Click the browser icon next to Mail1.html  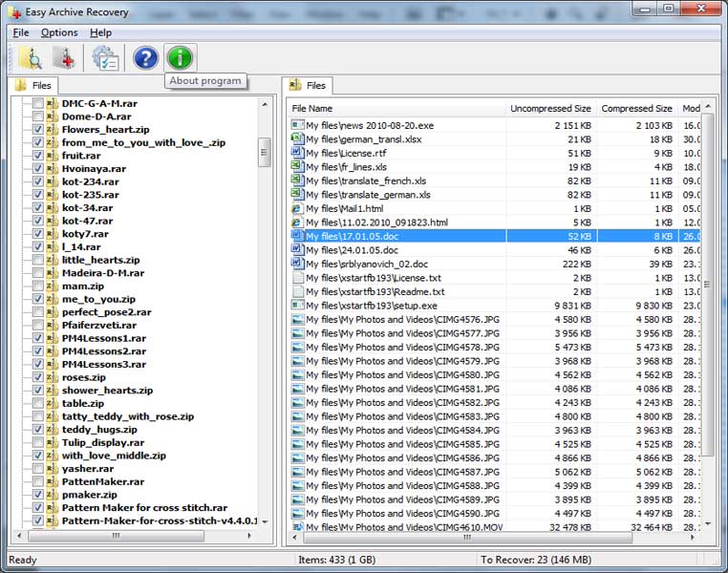click(x=296, y=208)
